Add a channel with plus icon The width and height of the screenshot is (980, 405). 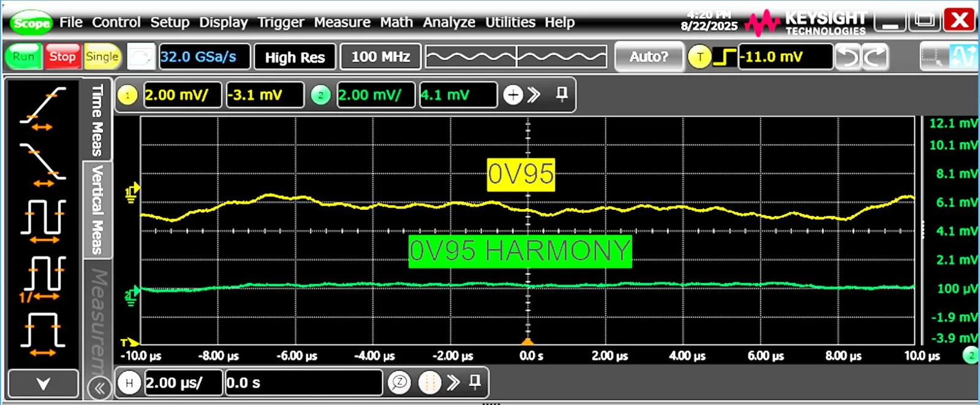pyautogui.click(x=513, y=95)
